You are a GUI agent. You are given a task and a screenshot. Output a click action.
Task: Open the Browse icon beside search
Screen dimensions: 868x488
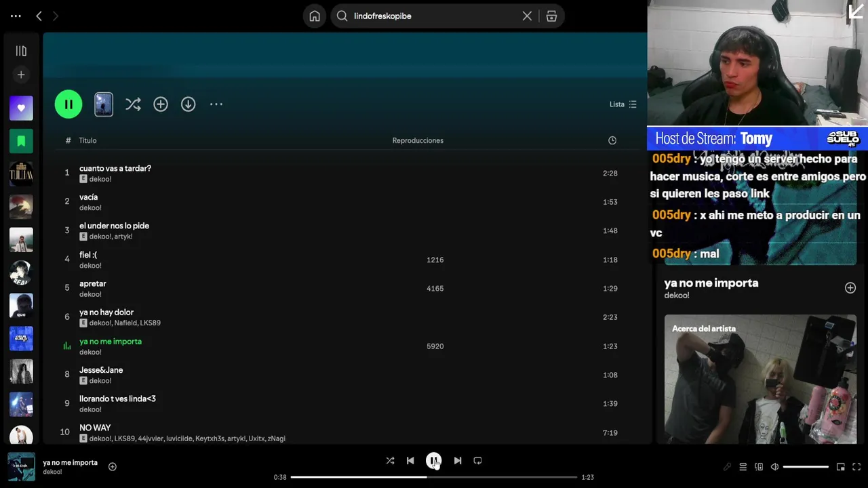[x=551, y=16]
